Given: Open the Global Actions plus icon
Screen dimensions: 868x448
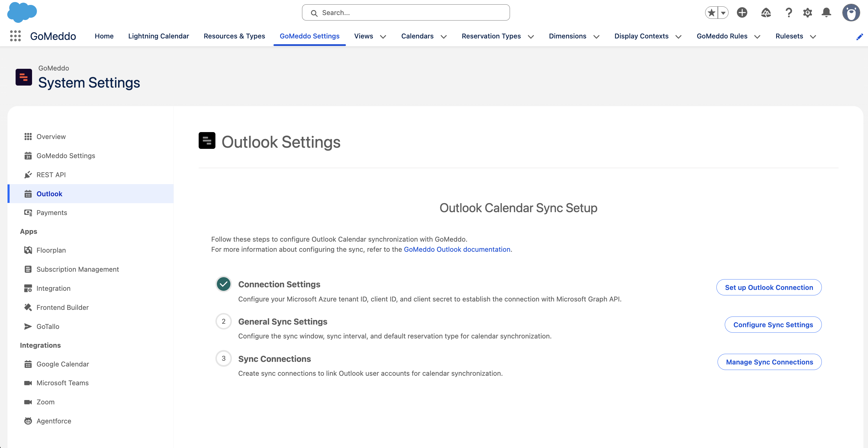Looking at the screenshot, I should 742,12.
